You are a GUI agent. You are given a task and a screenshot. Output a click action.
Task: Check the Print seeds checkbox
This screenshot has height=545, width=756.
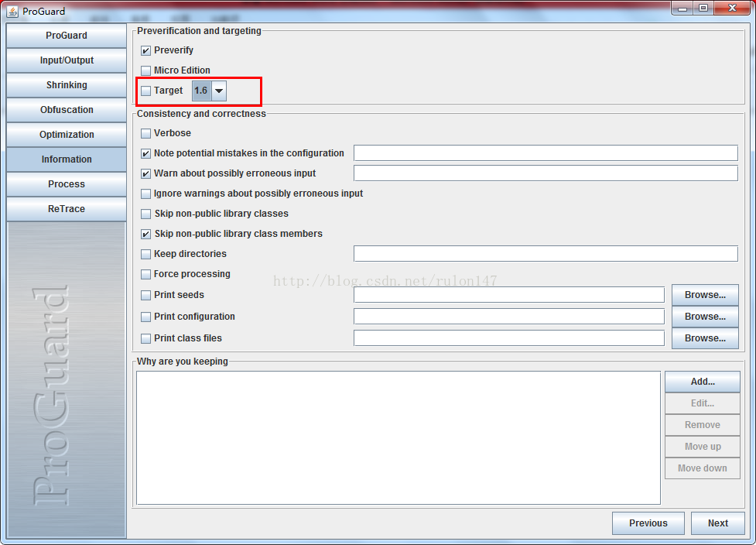click(145, 295)
